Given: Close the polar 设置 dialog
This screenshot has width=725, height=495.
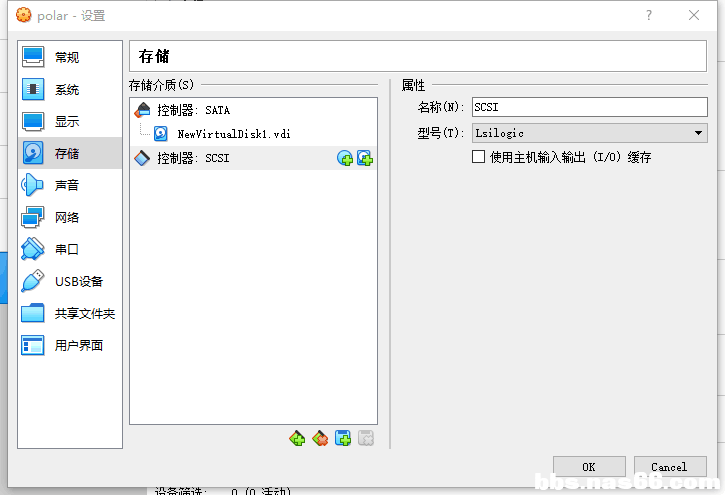Looking at the screenshot, I should (694, 16).
